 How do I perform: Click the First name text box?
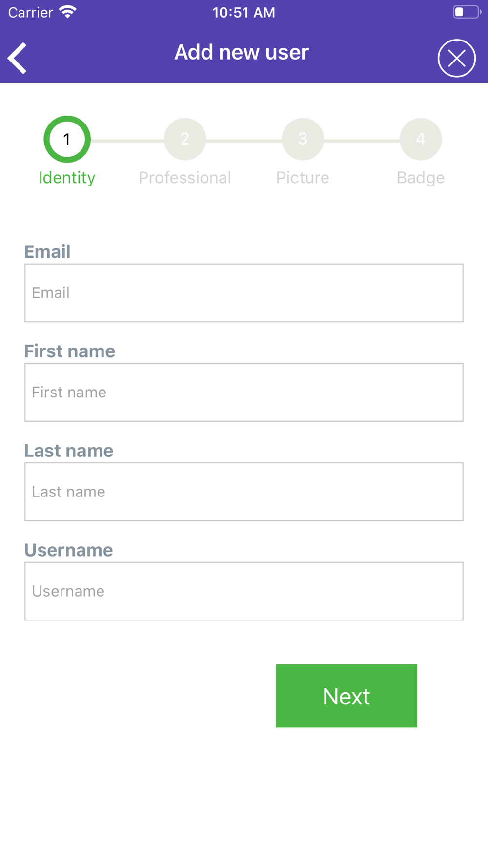pyautogui.click(x=244, y=393)
